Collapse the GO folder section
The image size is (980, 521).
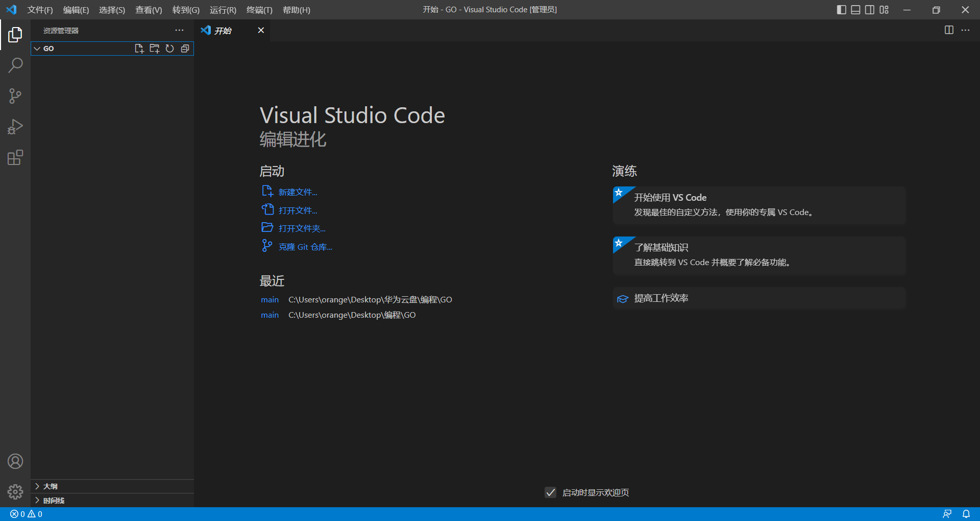(x=37, y=49)
